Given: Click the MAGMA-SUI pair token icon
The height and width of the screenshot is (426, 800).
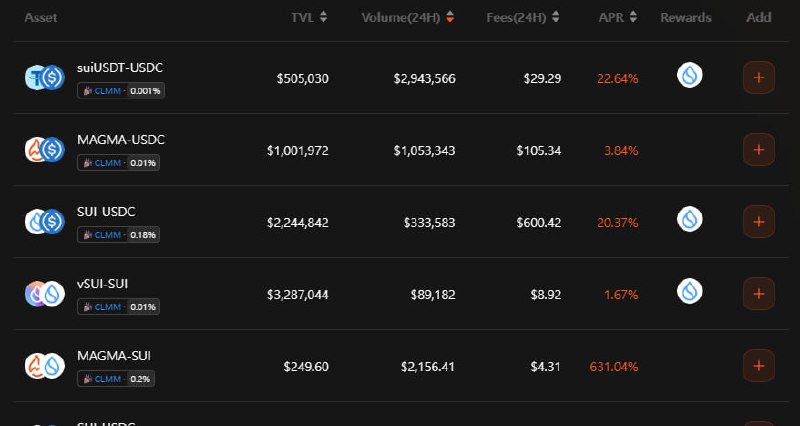Looking at the screenshot, I should (44, 366).
